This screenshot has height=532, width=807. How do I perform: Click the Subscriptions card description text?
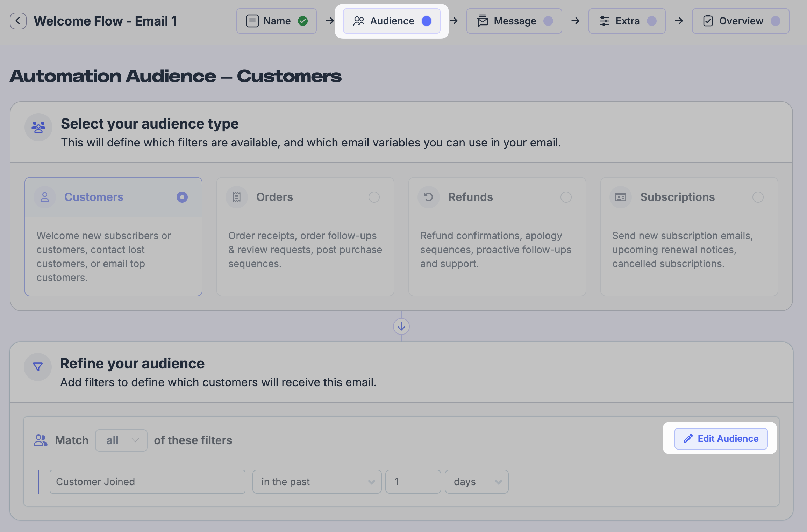(683, 250)
